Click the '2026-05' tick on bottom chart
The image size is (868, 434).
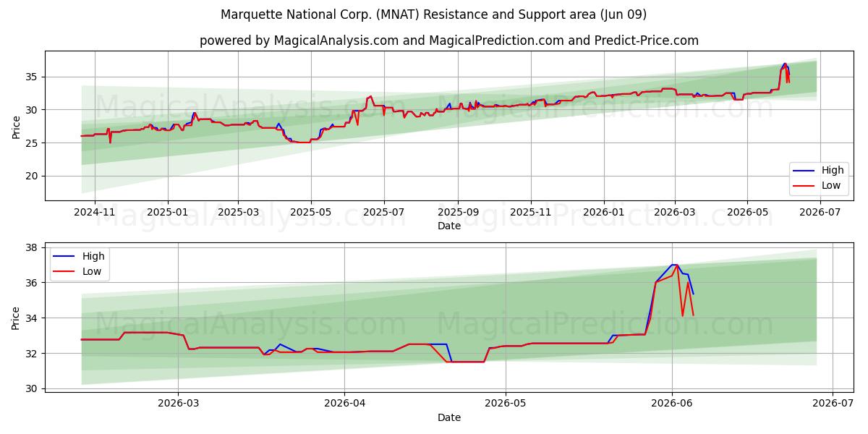pyautogui.click(x=505, y=404)
